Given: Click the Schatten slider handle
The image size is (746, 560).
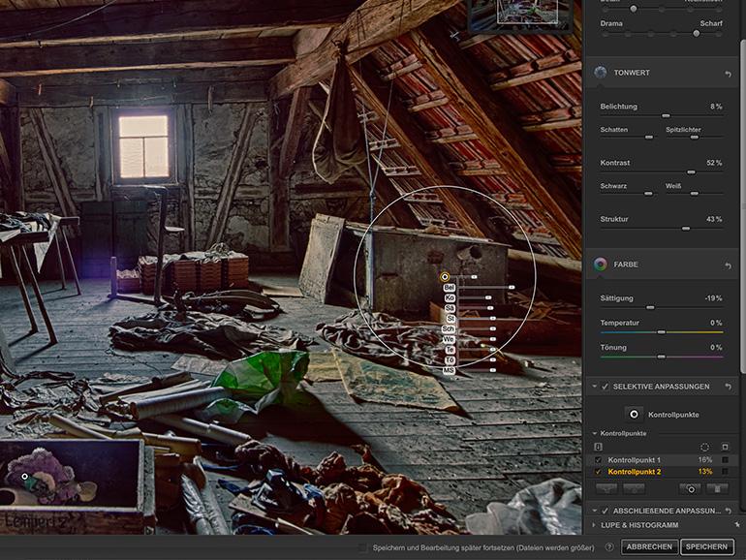Looking at the screenshot, I should (649, 138).
